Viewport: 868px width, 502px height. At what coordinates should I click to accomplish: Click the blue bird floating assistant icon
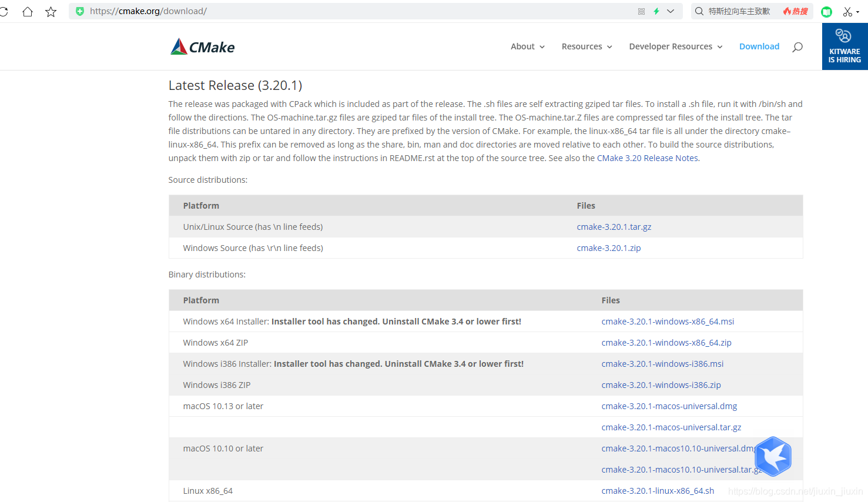(x=773, y=456)
